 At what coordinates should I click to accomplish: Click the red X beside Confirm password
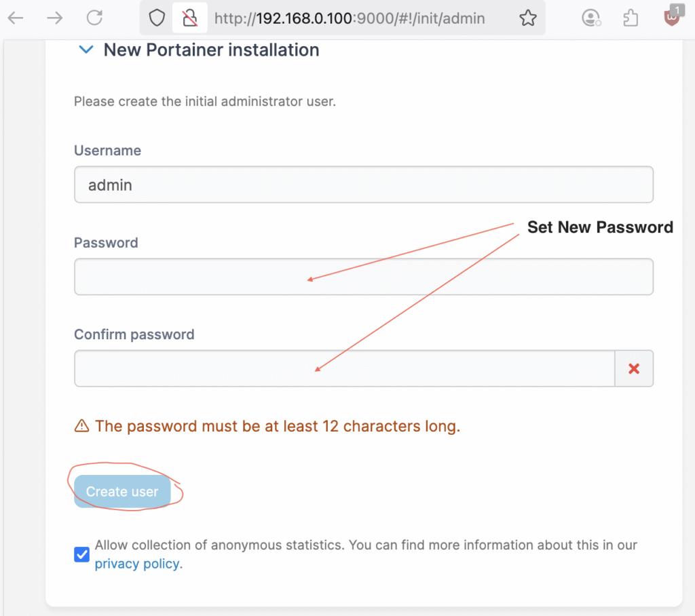tap(634, 368)
